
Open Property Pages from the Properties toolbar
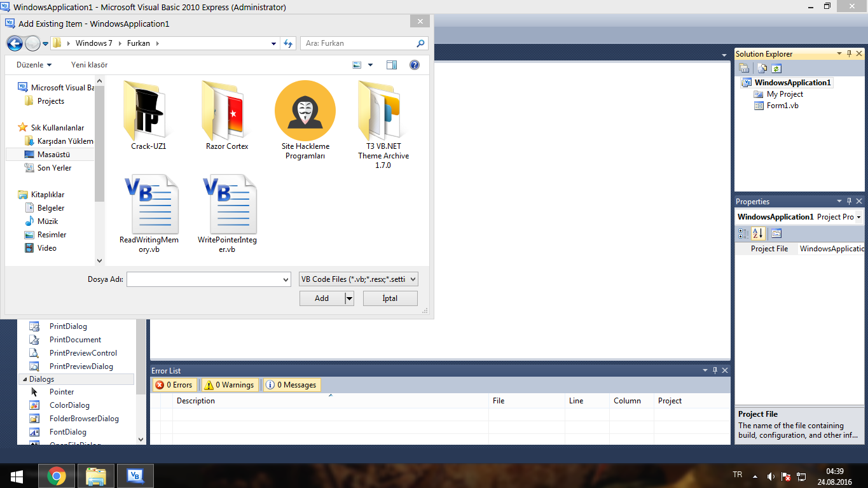pyautogui.click(x=776, y=234)
